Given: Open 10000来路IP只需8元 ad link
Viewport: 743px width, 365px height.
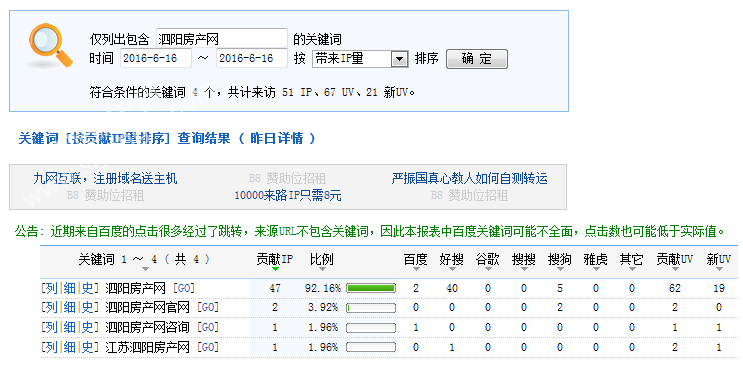Looking at the screenshot, I should 288,195.
